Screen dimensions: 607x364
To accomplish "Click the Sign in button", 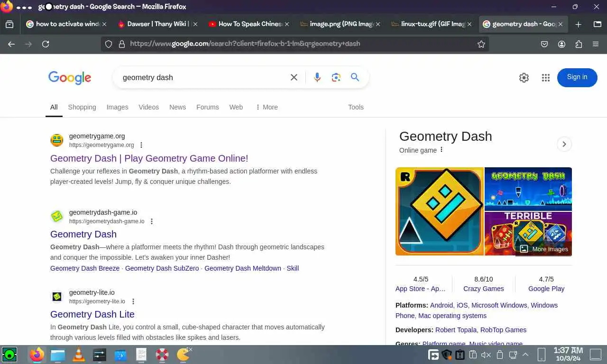I will pos(577,77).
